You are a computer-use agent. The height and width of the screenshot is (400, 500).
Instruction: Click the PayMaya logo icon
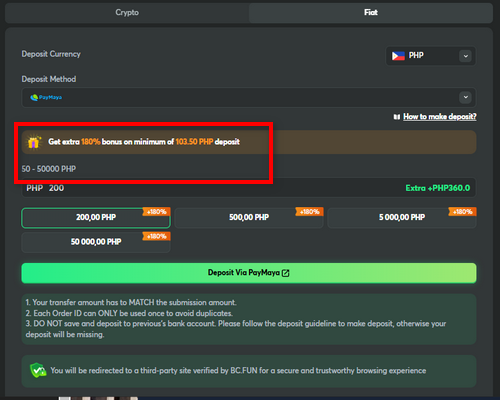click(x=46, y=97)
